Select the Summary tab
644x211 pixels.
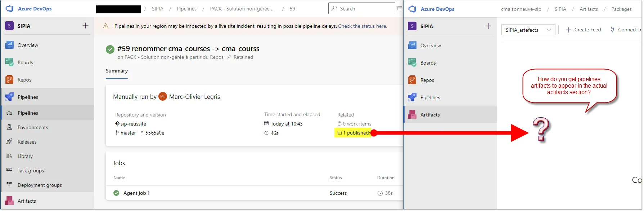point(117,71)
